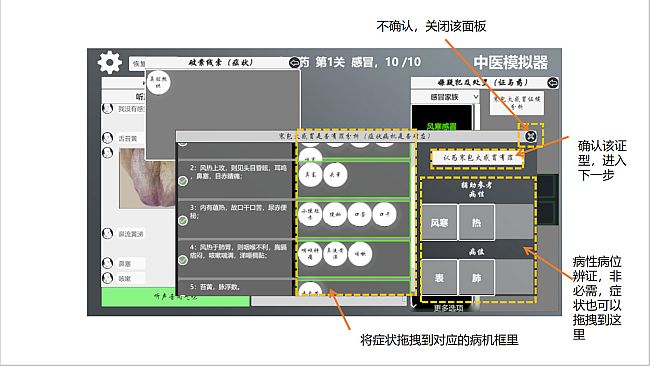The height and width of the screenshot is (366, 650).
Task: Click mechanism text 3: 内有蕴热
Action: pyautogui.click(x=238, y=211)
